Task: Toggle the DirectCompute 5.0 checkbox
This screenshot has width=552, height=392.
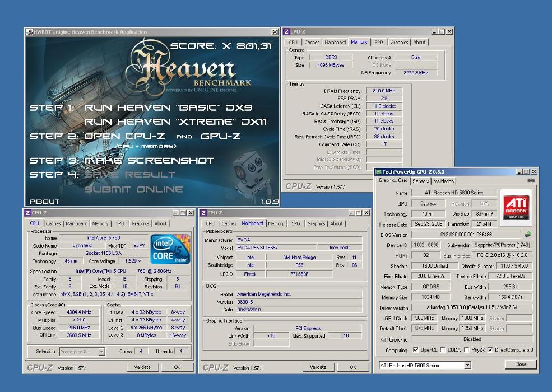Action: click(490, 350)
